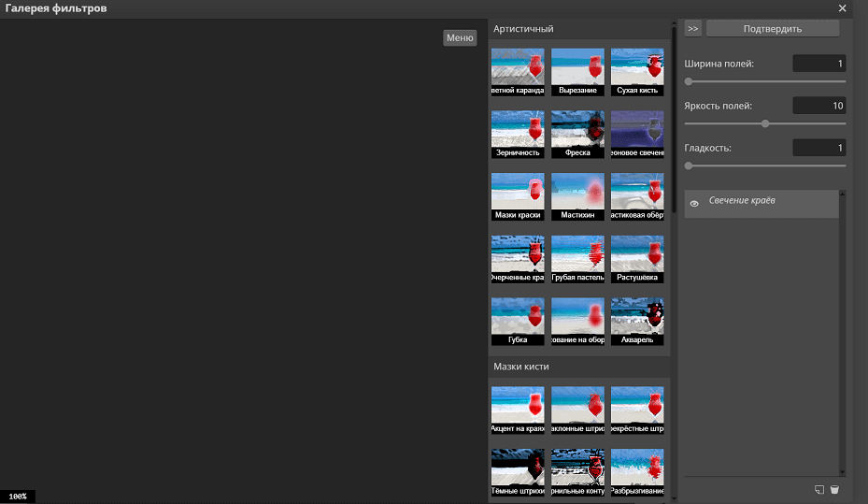This screenshot has width=868, height=504.
Task: Focus the Яркость полей value field
Action: [x=818, y=106]
